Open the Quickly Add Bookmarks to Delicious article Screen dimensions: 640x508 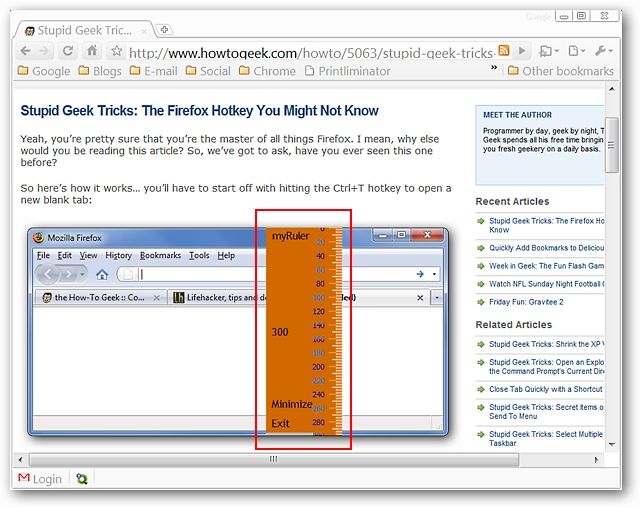547,248
